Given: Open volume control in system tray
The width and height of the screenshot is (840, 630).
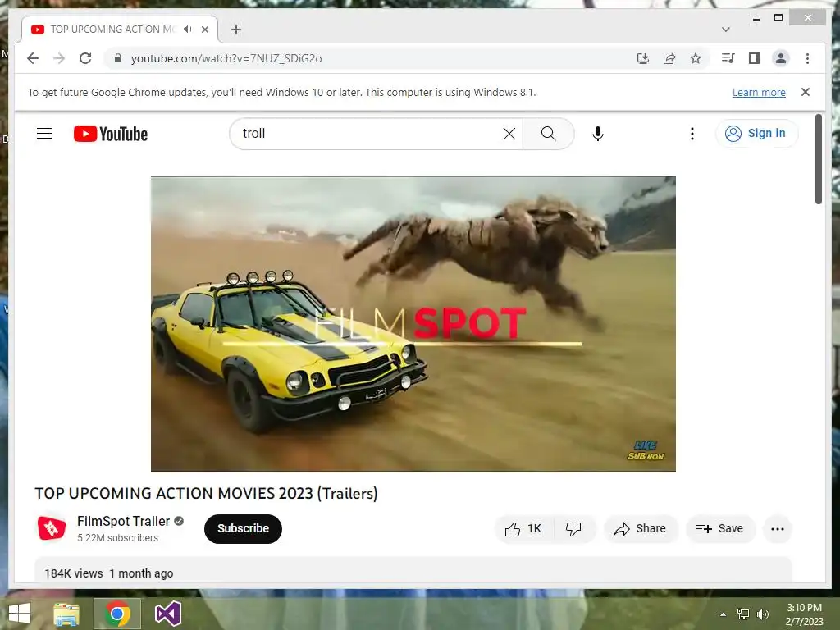Looking at the screenshot, I should [x=762, y=614].
